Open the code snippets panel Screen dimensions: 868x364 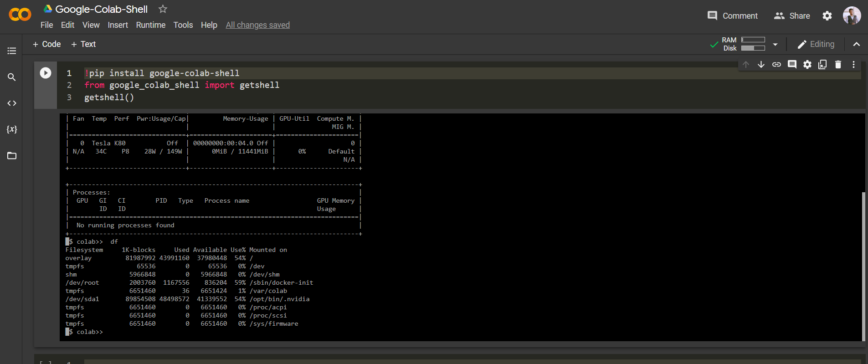pos(12,103)
